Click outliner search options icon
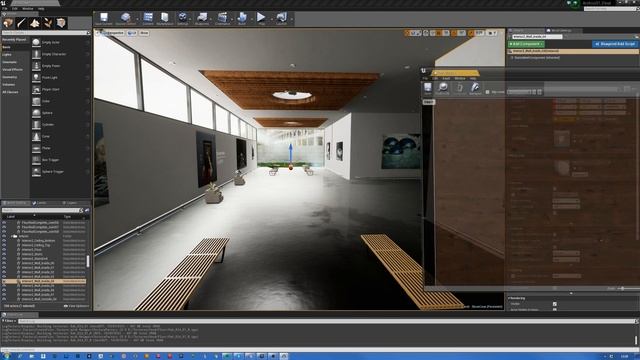This screenshot has height=360, width=640. click(87, 210)
